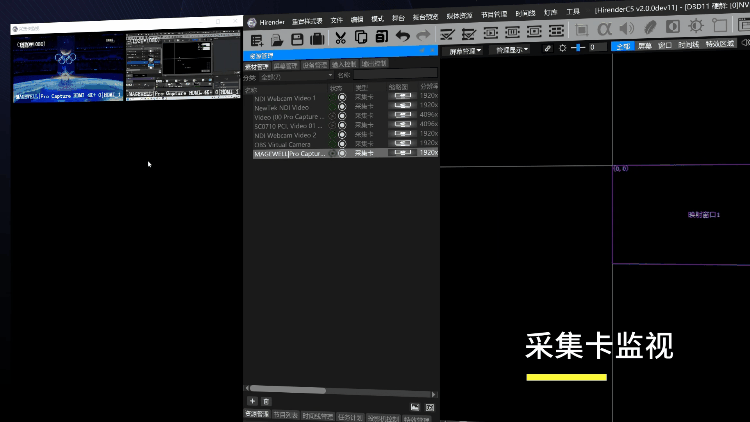
Task: Click the 窗口 view button
Action: [x=665, y=45]
